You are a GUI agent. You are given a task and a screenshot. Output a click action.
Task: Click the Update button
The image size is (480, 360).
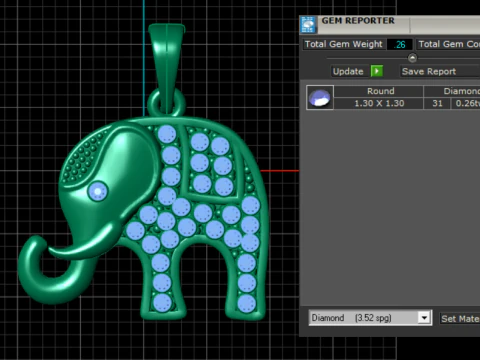point(348,71)
